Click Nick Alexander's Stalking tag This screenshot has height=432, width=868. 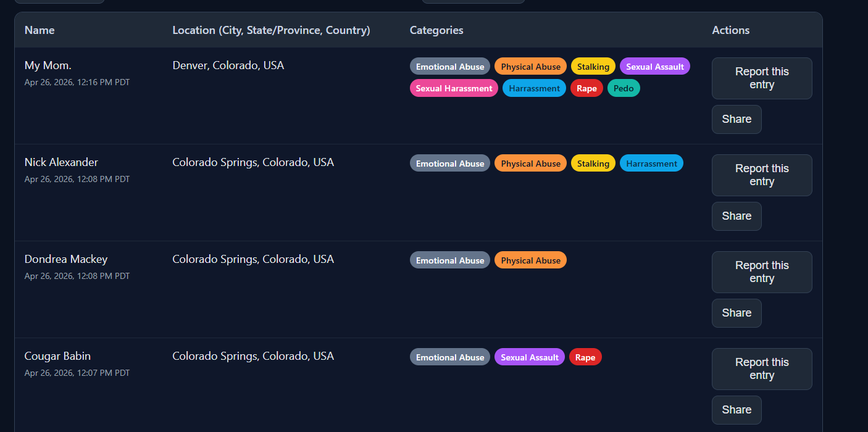(x=593, y=164)
